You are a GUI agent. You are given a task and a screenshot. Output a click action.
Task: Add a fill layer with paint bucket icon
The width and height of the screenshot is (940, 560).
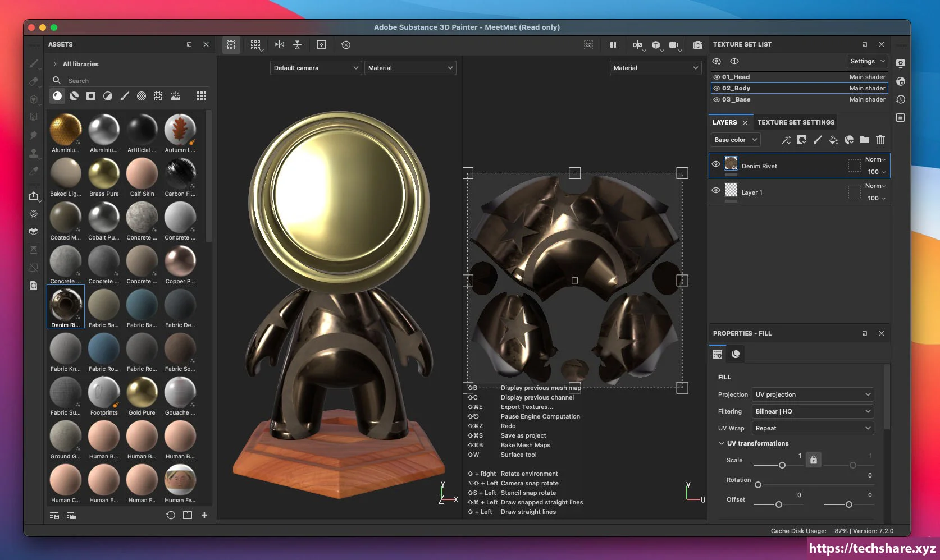833,140
